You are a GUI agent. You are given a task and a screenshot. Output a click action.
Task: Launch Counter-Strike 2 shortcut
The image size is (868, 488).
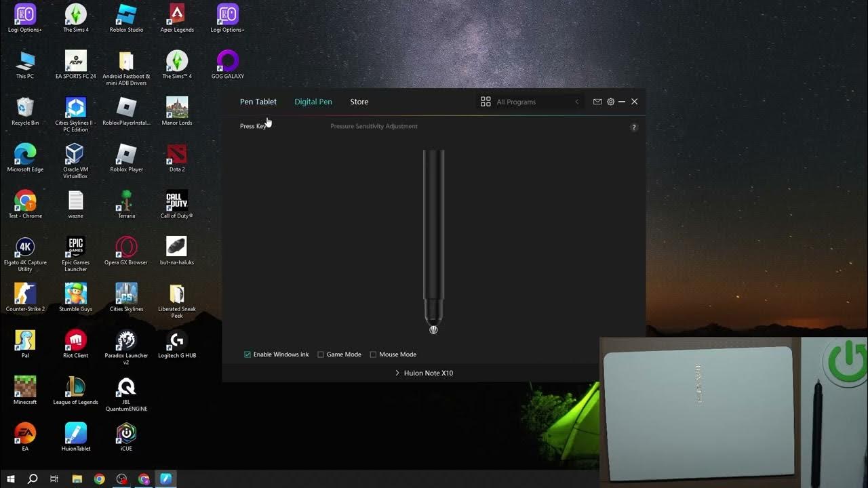tap(25, 298)
